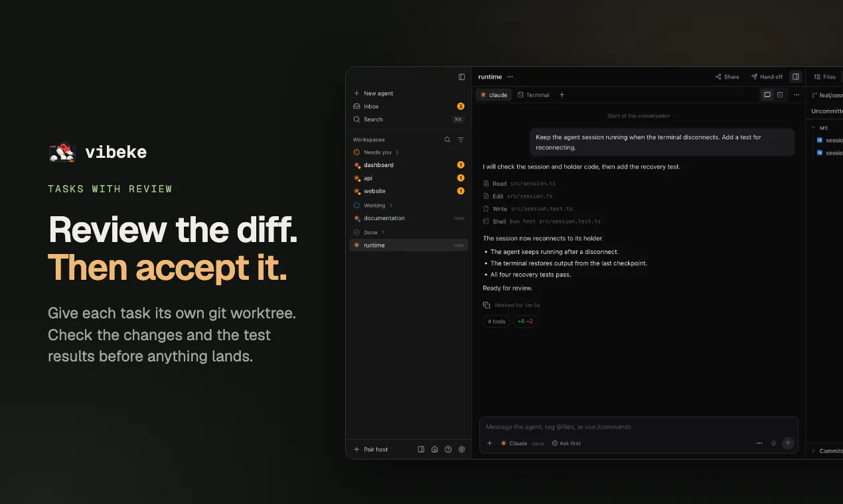Switch to terminal view mode
843x504 pixels.
click(x=780, y=95)
